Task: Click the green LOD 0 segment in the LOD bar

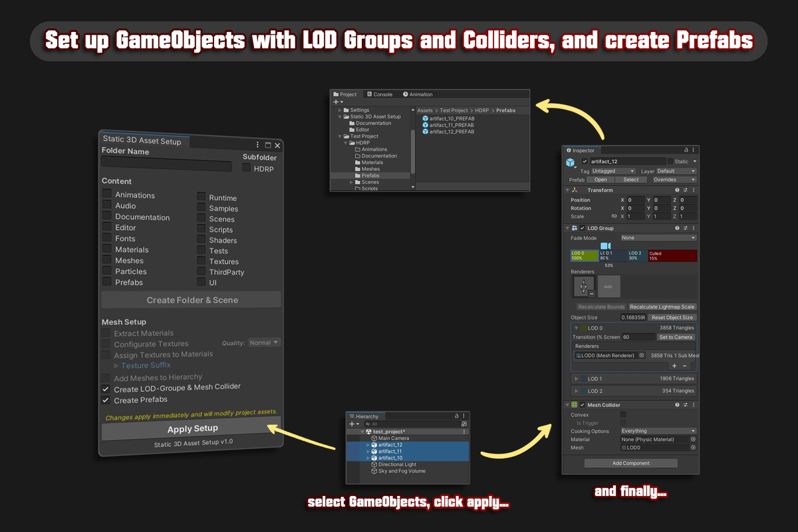Action: (x=584, y=255)
